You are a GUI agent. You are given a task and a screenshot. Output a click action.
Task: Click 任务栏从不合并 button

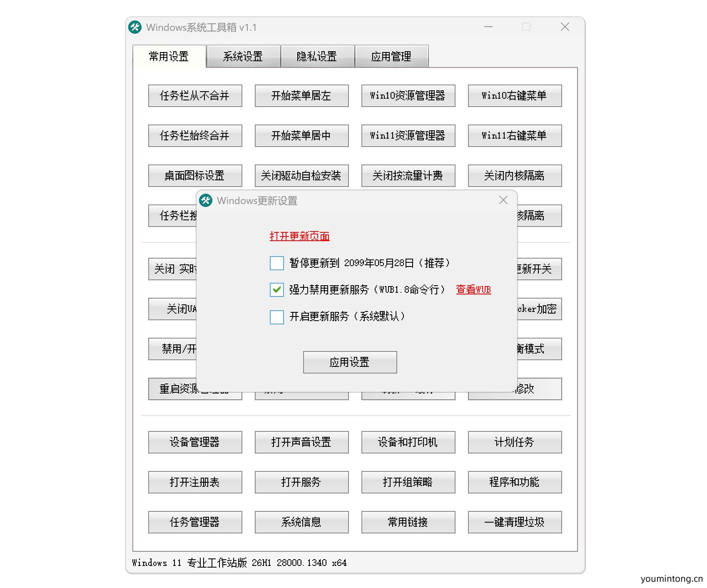(x=194, y=96)
